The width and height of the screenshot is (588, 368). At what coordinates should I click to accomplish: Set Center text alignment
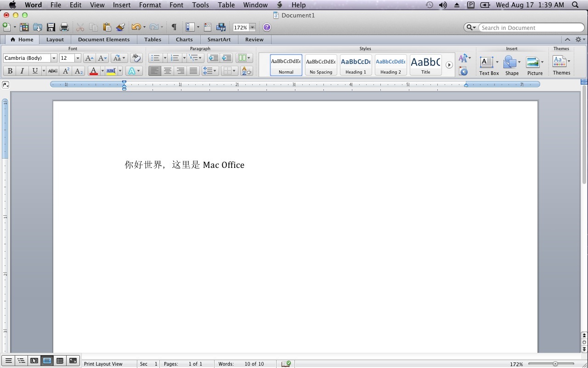point(168,71)
